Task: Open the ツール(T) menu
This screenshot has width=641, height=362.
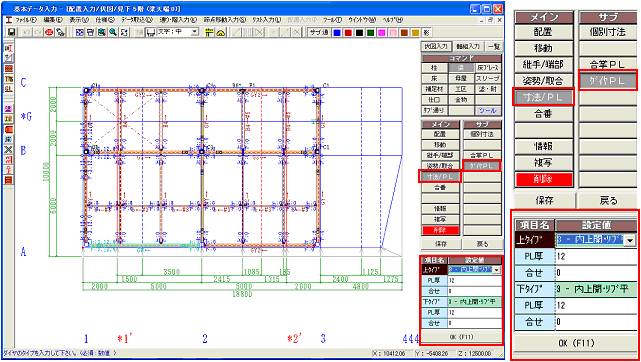Action: click(332, 20)
